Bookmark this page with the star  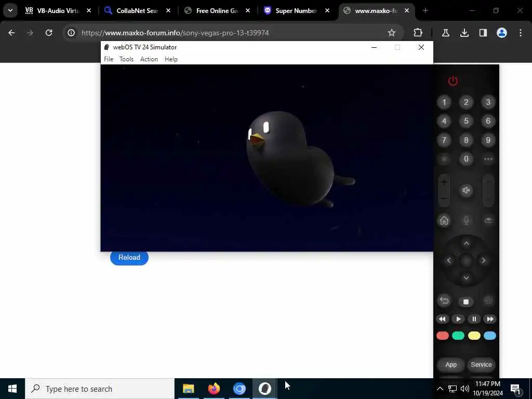392,33
